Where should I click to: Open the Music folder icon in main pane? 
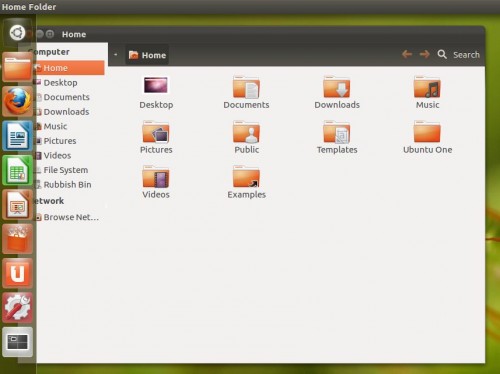[427, 87]
